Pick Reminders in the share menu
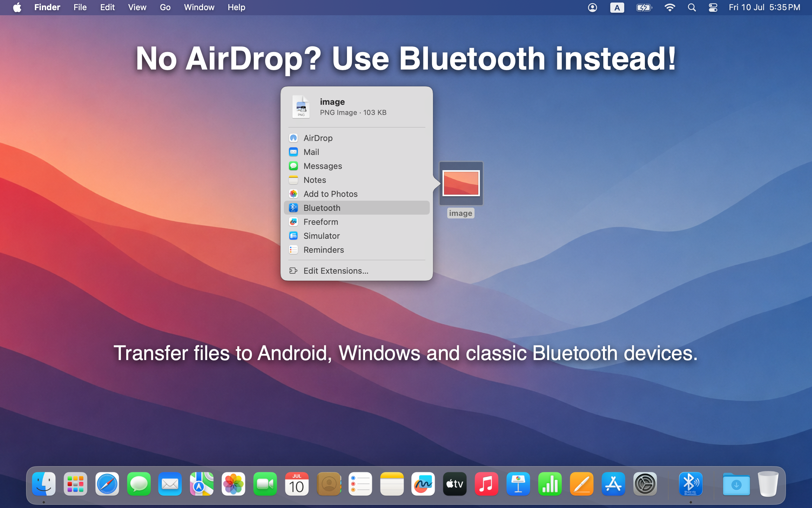 coord(356,250)
